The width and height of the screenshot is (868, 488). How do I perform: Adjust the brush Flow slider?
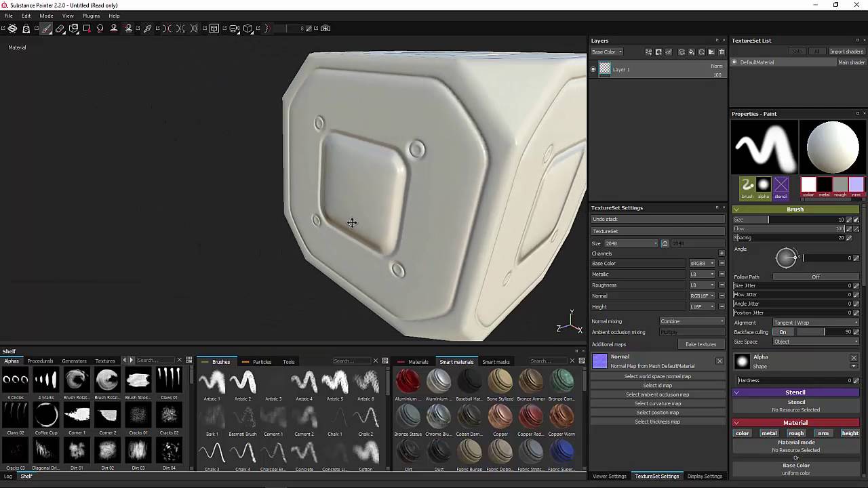pyautogui.click(x=789, y=228)
